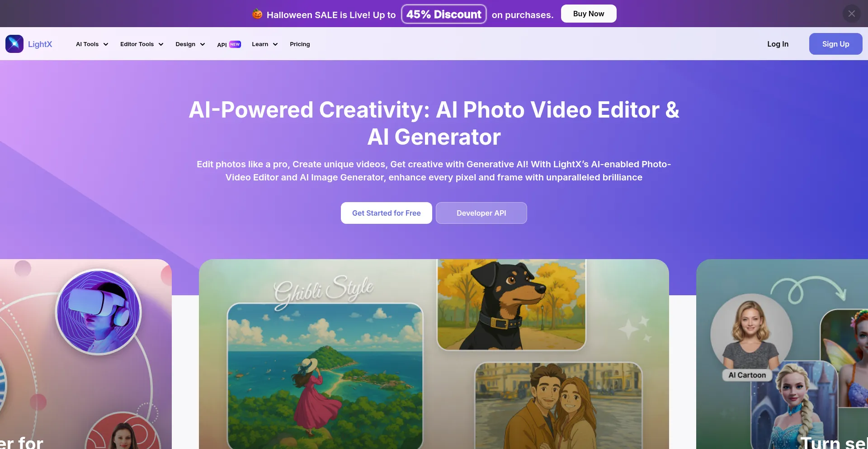868x449 pixels.
Task: Click Get Started for Free
Action: (387, 213)
